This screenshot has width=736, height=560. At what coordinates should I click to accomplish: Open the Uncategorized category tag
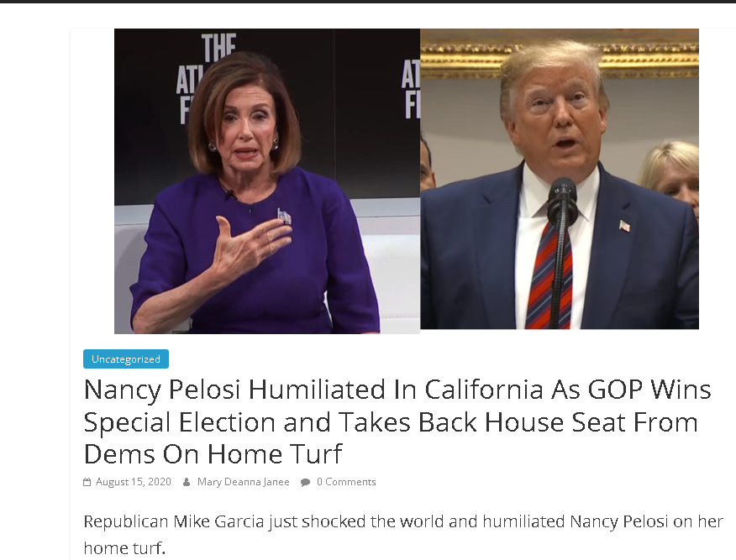pyautogui.click(x=126, y=359)
